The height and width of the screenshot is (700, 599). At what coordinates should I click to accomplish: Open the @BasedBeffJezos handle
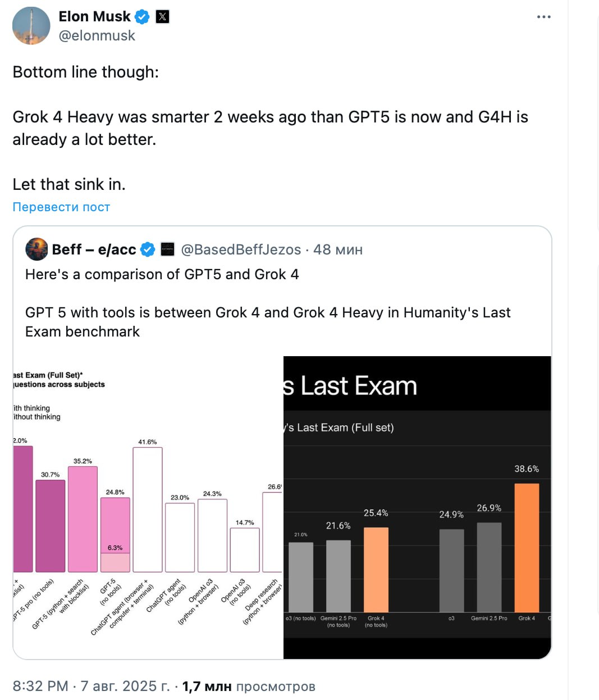[x=241, y=249]
